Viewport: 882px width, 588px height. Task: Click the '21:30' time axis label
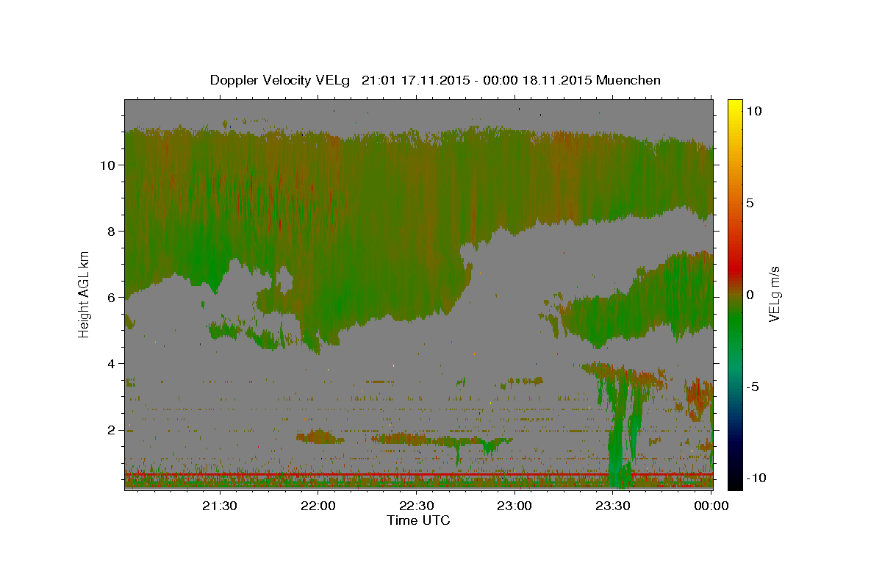[x=219, y=506]
